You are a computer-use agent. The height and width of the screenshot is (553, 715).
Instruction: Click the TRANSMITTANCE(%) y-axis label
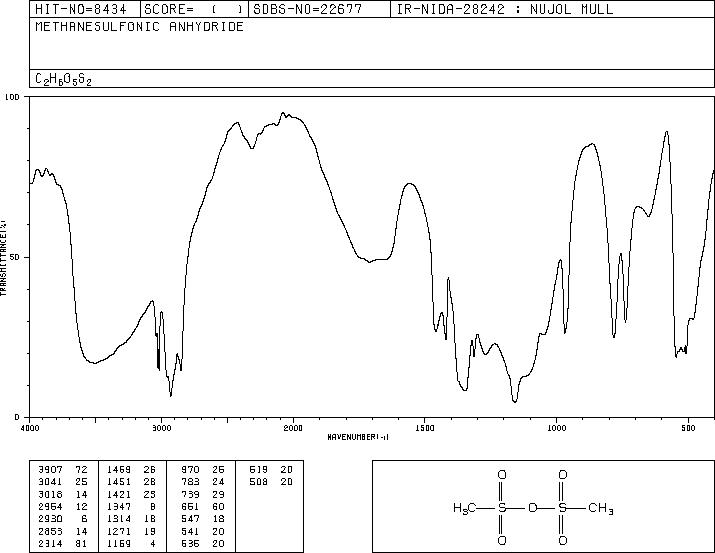pos(3,258)
